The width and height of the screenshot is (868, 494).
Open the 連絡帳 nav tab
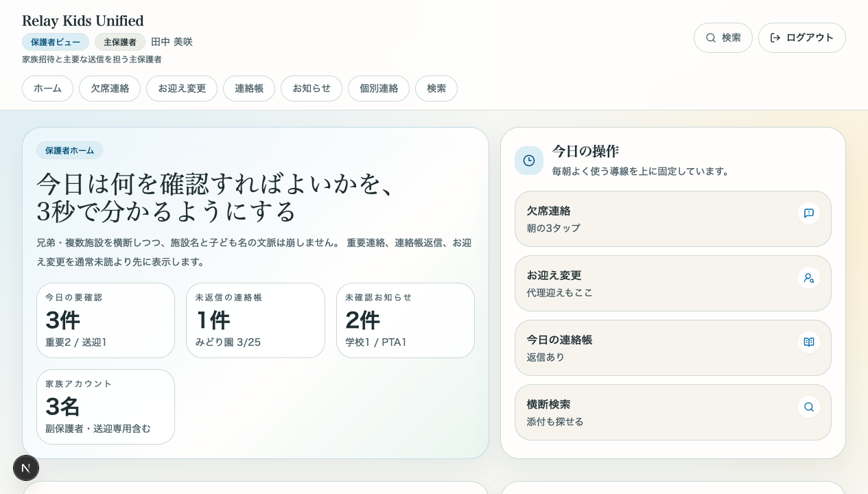coord(249,89)
